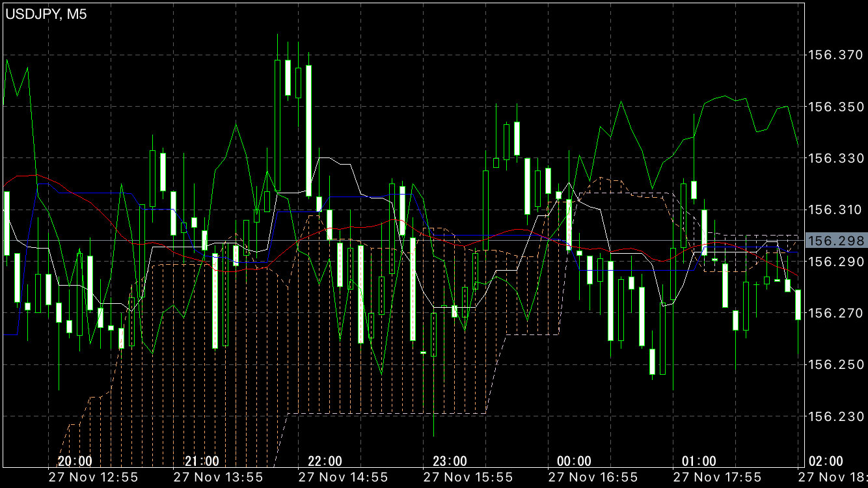This screenshot has width=868, height=488.
Task: Click the 156.230 price axis label
Action: [835, 416]
